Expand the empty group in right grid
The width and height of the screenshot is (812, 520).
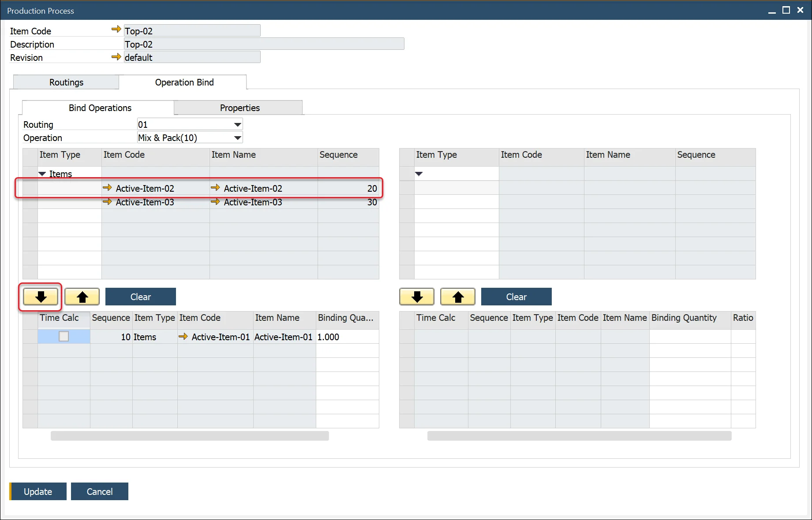point(419,174)
